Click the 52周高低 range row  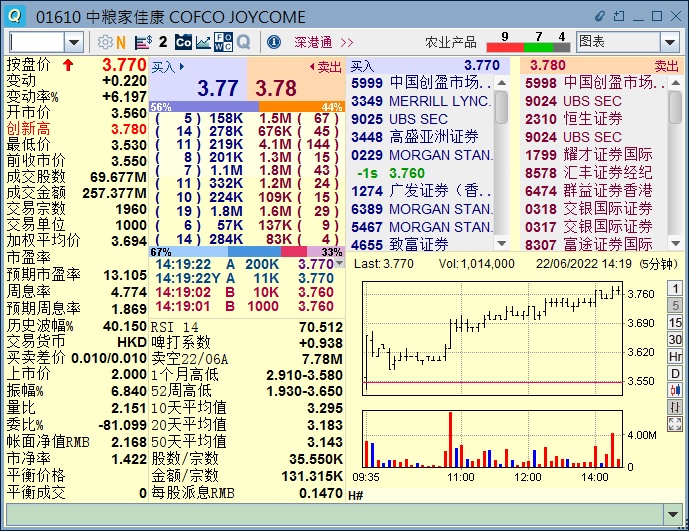pos(247,391)
